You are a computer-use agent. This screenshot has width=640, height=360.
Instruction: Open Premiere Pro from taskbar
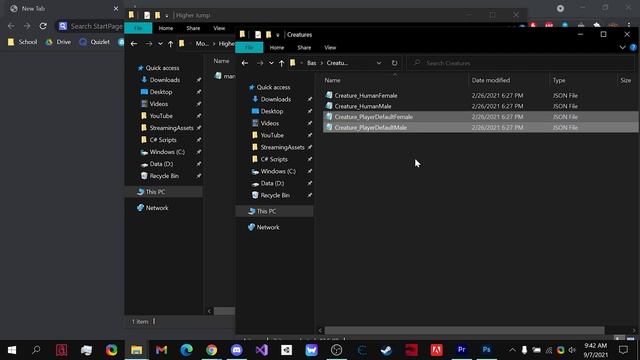[462, 350]
